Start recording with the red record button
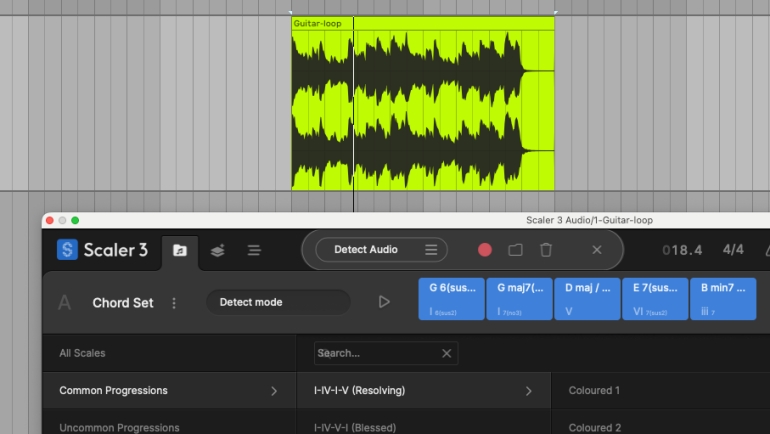This screenshot has height=434, width=770. pyautogui.click(x=485, y=250)
